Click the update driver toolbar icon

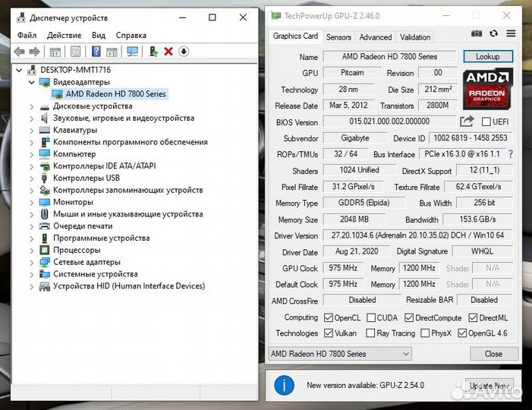pyautogui.click(x=153, y=52)
